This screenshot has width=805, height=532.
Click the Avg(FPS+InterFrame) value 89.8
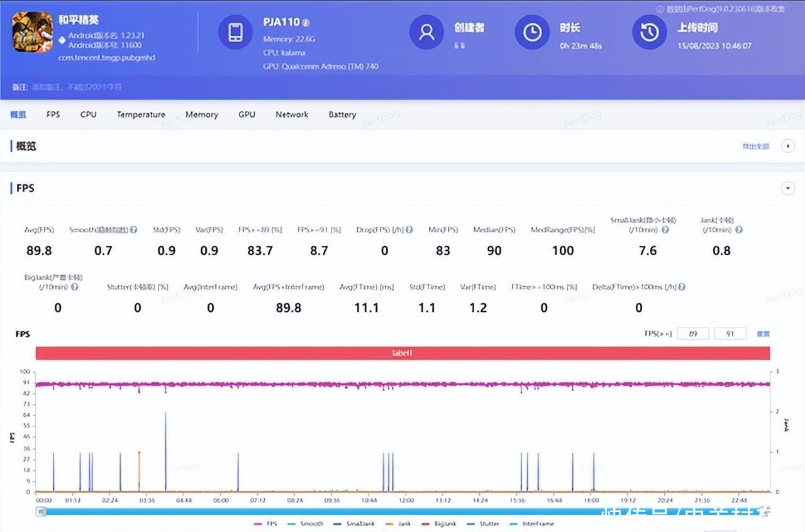pyautogui.click(x=289, y=308)
